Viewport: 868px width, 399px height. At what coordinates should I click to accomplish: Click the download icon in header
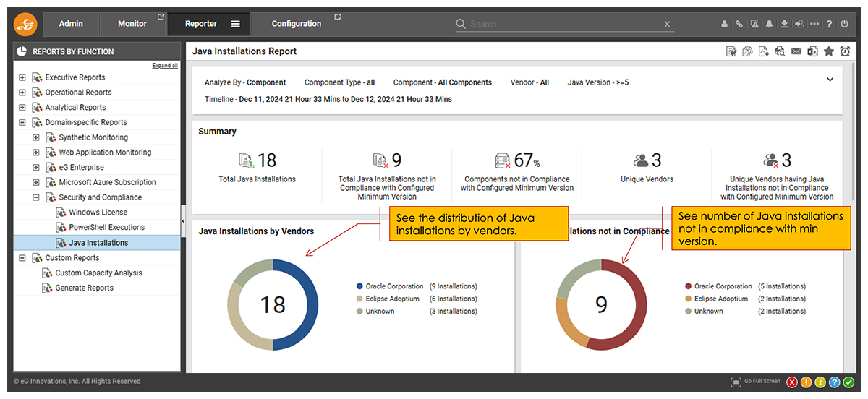785,24
